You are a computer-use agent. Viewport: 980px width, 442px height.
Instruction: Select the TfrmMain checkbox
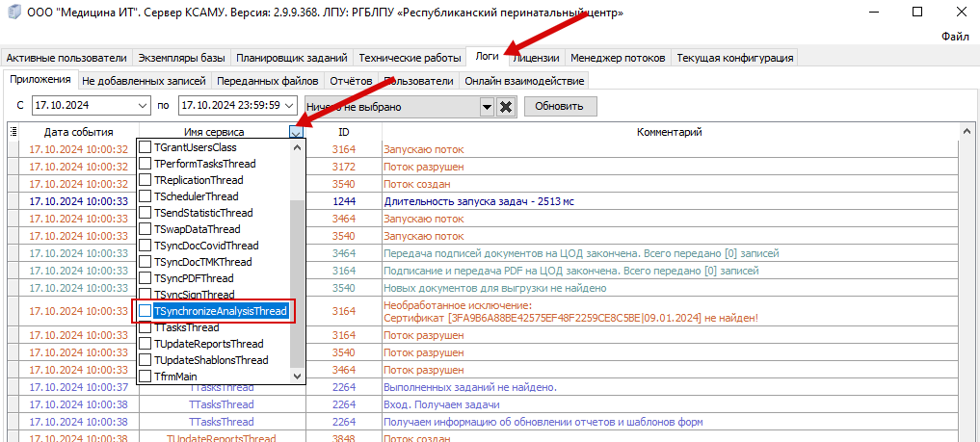pos(145,377)
